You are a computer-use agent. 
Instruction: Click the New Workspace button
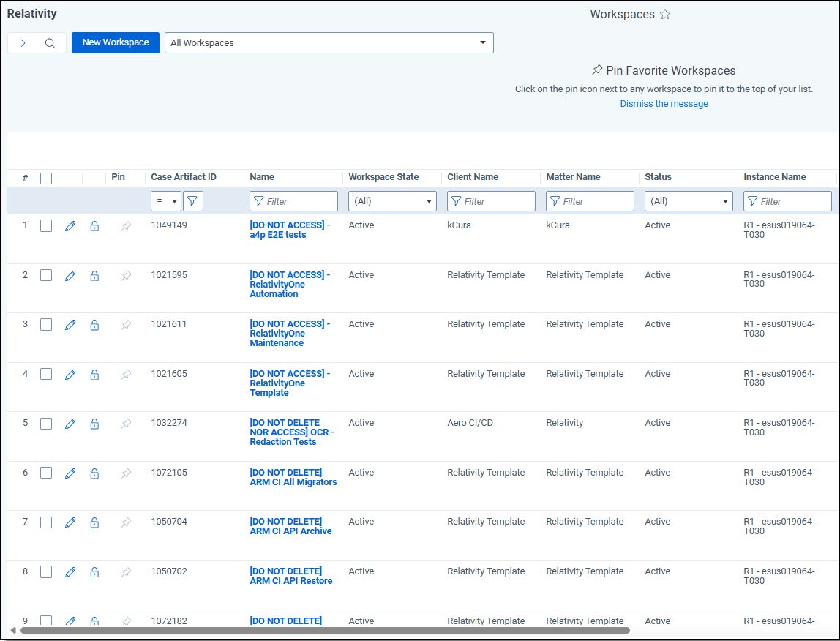click(x=115, y=42)
